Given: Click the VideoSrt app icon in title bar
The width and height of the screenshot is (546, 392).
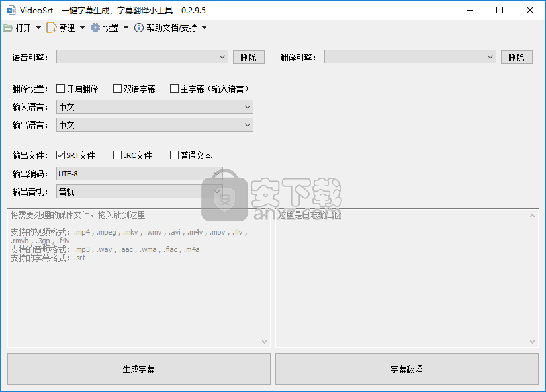Looking at the screenshot, I should point(11,10).
